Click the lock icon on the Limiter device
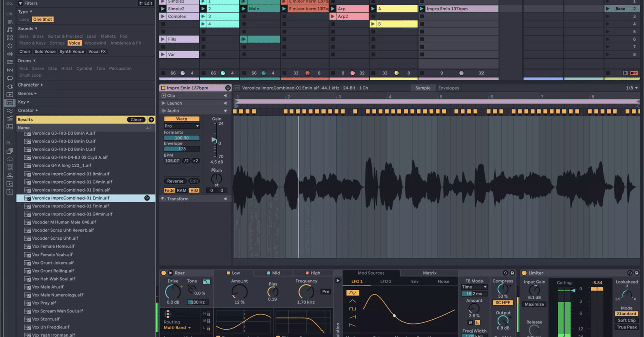The image size is (644, 337). click(x=636, y=273)
